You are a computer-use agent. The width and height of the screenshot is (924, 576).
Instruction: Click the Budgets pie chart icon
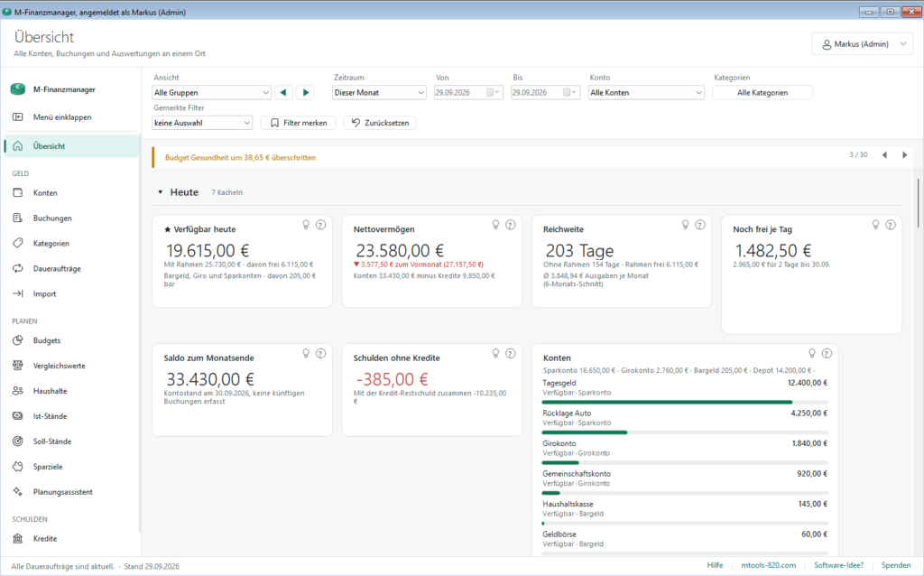click(x=18, y=340)
